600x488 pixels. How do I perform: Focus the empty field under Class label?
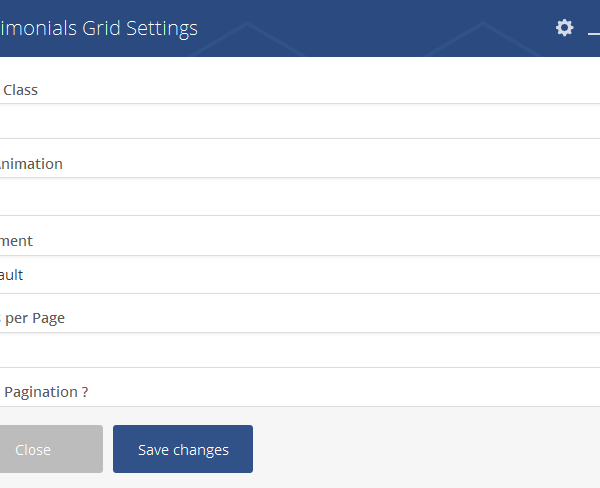[300, 121]
